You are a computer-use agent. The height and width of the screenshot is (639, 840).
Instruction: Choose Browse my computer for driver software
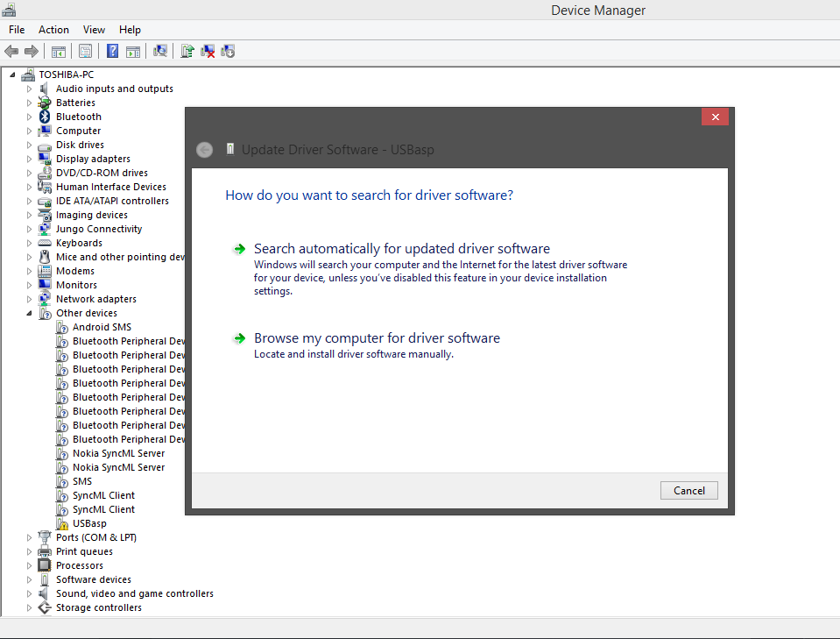click(377, 337)
